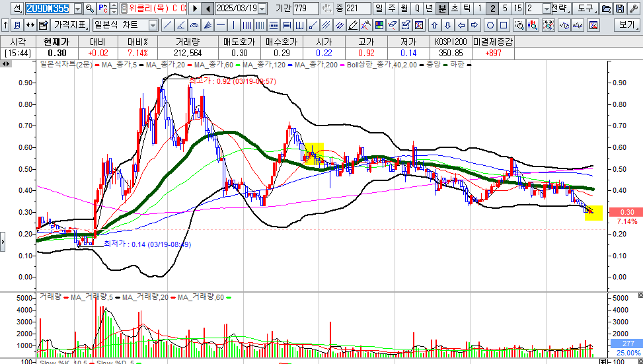This screenshot has height=364, width=643.
Task: Click the 가격지표 price indicator button
Action: point(69,25)
